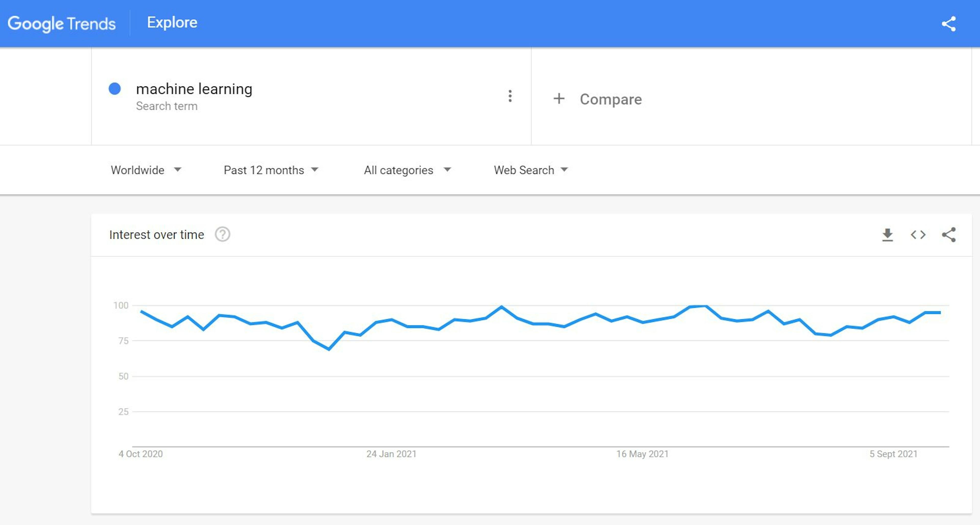Click the Google Trends logo
Screen dimensions: 980x525
pos(62,23)
